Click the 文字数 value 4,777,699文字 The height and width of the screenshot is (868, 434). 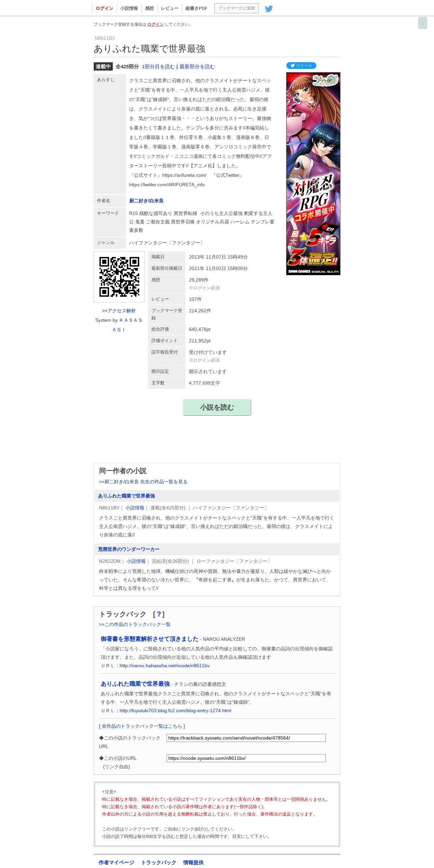click(204, 383)
